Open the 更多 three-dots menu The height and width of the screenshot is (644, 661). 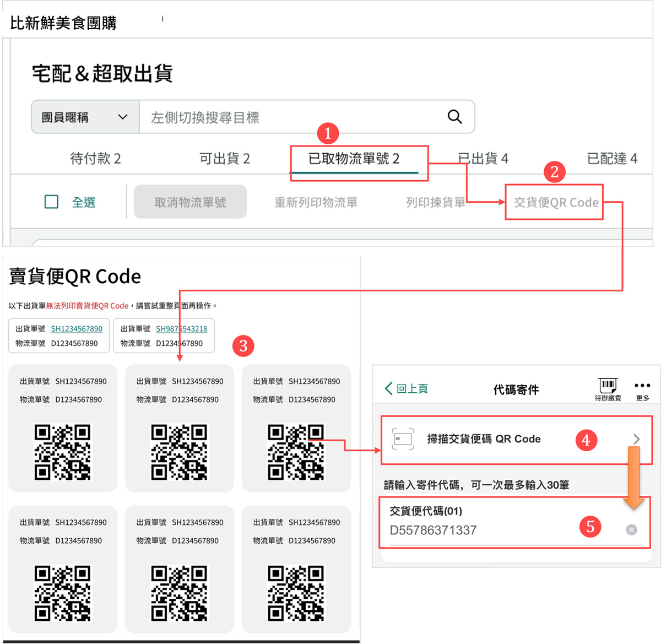[642, 385]
